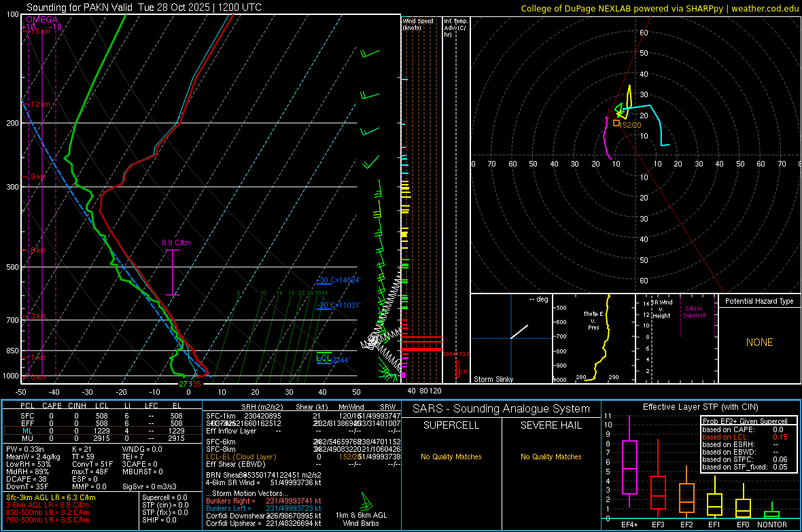802x532 pixels.
Task: Click the 9 km height marker
Action: (38, 177)
